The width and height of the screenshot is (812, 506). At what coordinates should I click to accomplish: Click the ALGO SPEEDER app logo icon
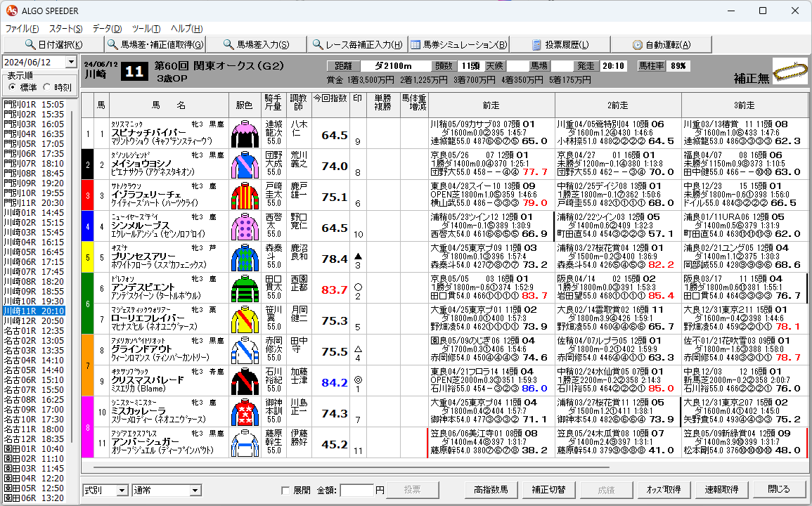point(11,11)
